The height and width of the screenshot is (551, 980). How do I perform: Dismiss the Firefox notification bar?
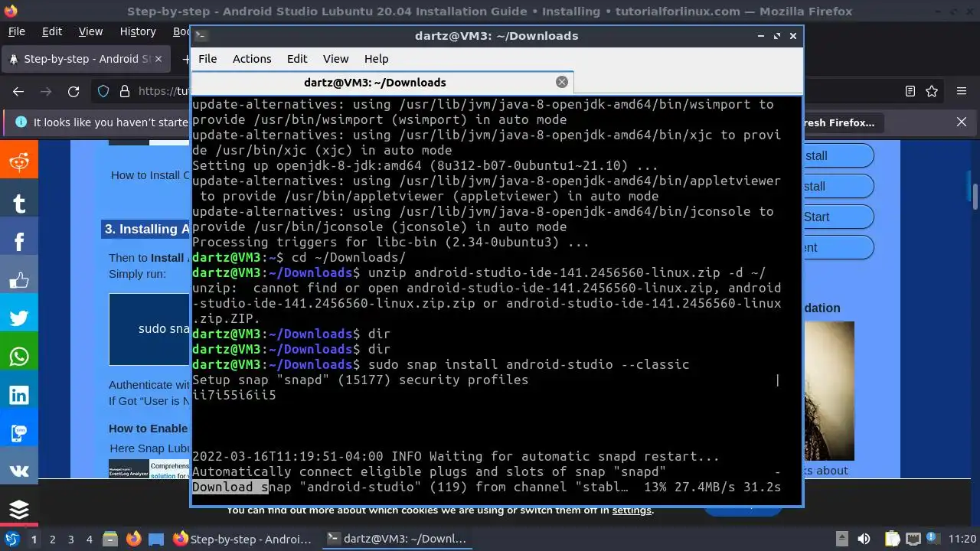962,122
